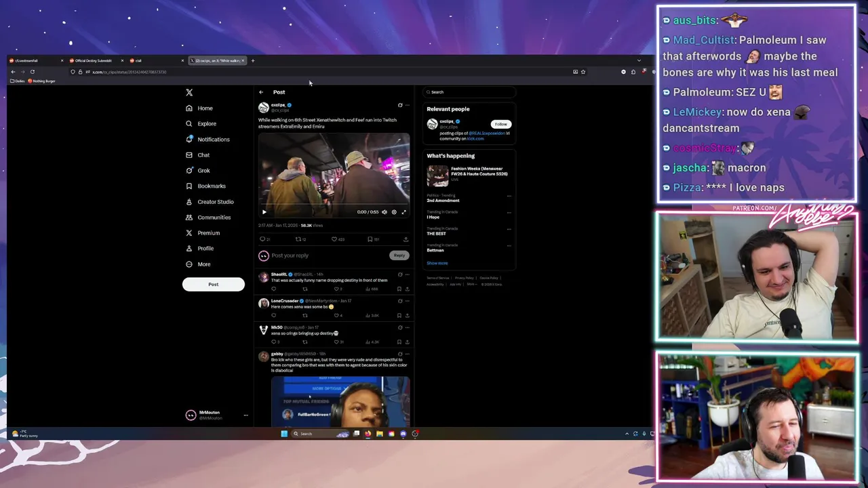Mute the video with speaker icon
Viewport: 868px width, 488px height.
pyautogui.click(x=384, y=212)
